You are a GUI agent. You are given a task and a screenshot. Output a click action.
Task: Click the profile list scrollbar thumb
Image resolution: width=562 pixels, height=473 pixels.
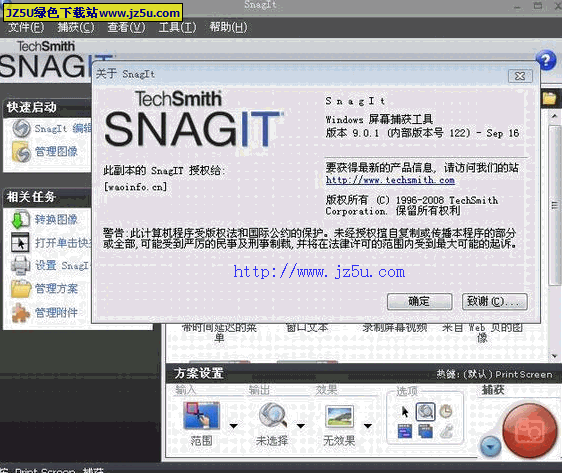(x=555, y=205)
